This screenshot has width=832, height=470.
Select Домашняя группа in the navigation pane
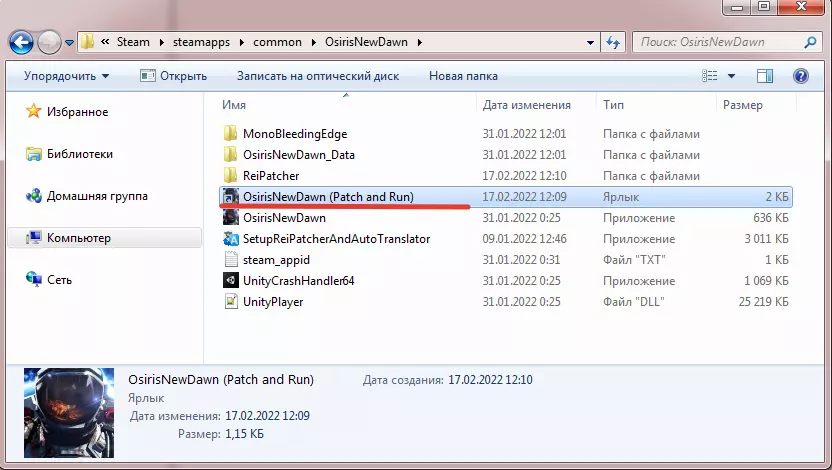coord(97,196)
